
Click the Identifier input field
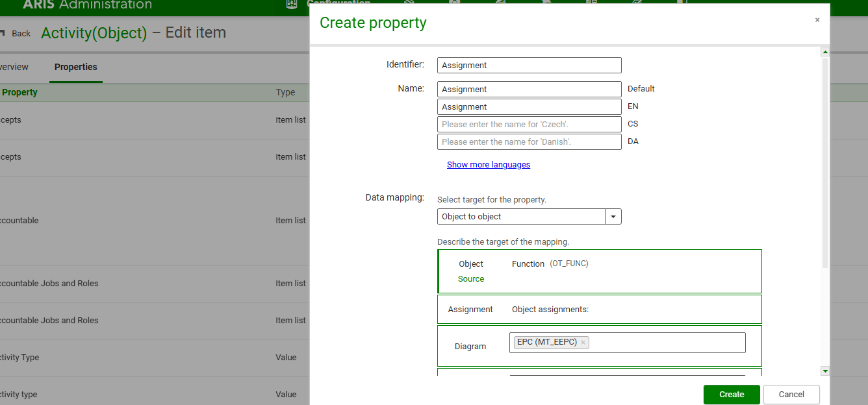pos(529,65)
